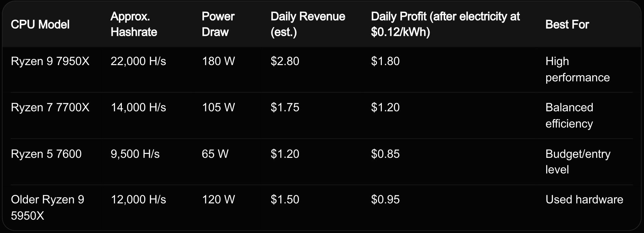This screenshot has width=644, height=233.
Task: Click the CPU Model column header
Action: 40,24
